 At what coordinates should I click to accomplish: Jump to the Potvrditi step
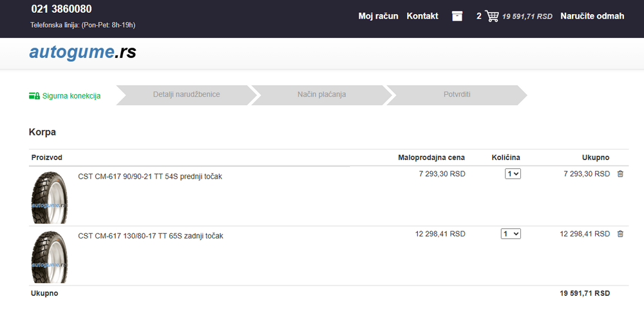(x=457, y=95)
